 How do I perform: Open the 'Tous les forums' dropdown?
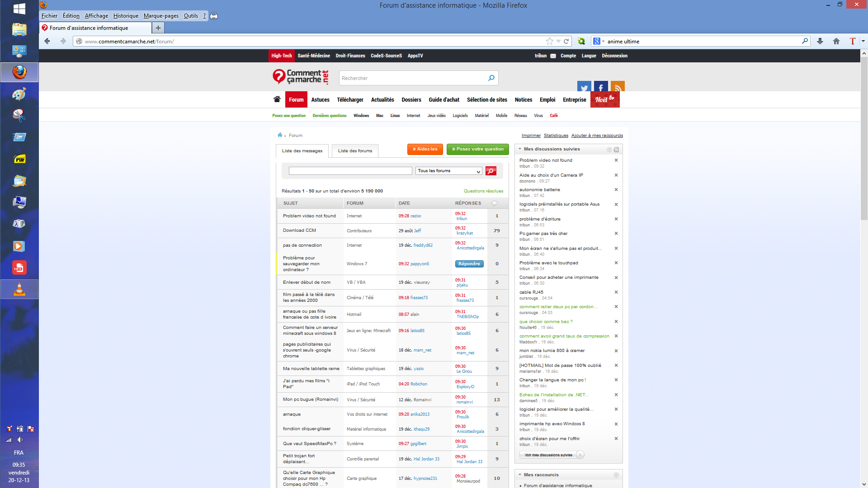coord(448,171)
